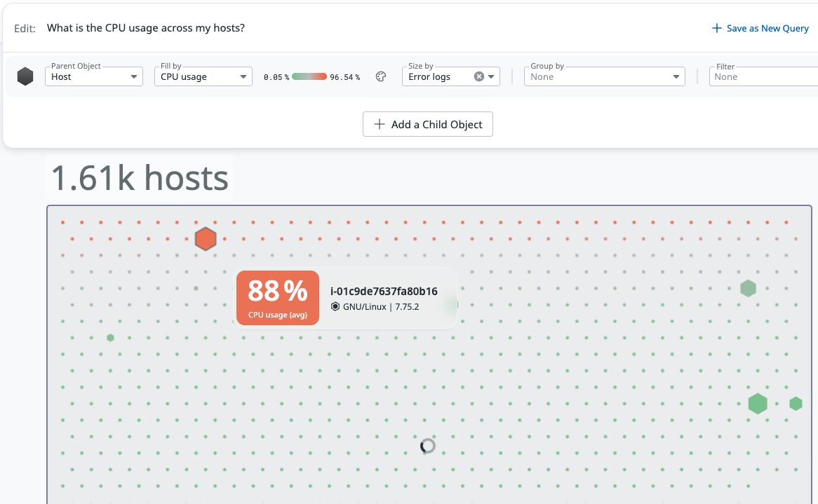Expand the Fill by CPU usage dropdown

(x=203, y=76)
